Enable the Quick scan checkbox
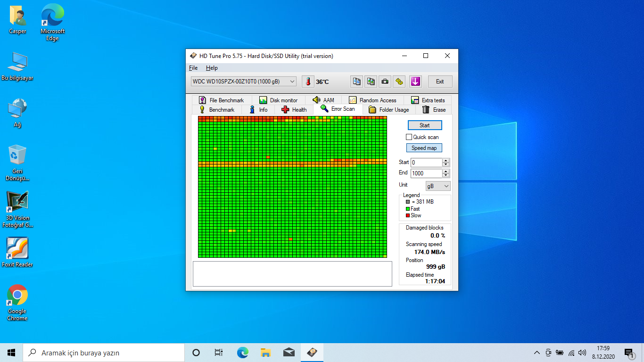Image resolution: width=644 pixels, height=362 pixels. click(x=409, y=137)
